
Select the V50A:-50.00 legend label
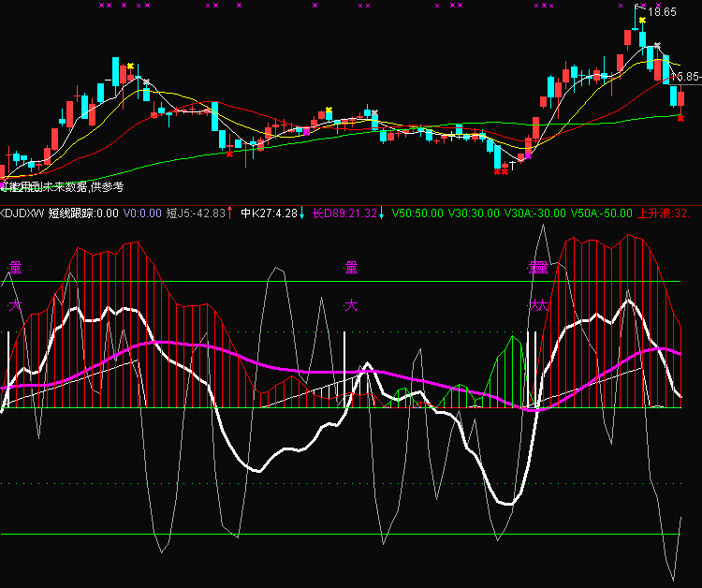601,213
